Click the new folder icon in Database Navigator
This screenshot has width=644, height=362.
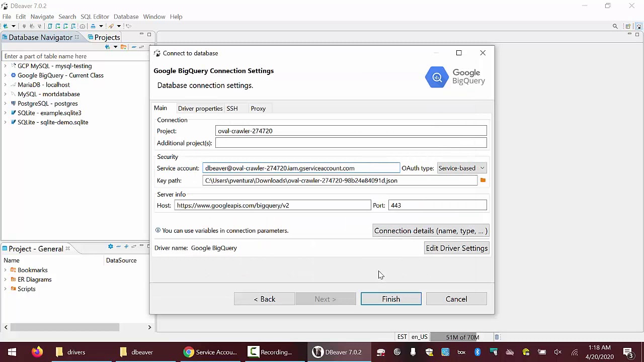point(123,47)
